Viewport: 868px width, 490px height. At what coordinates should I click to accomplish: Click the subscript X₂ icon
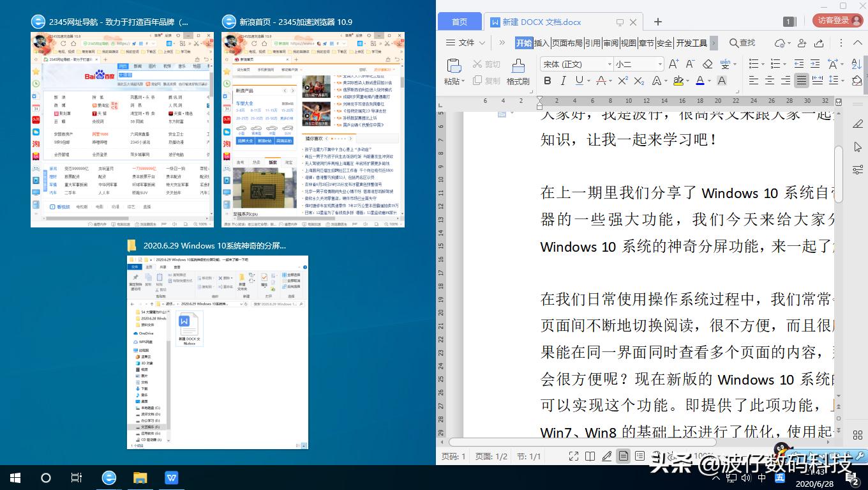point(638,80)
